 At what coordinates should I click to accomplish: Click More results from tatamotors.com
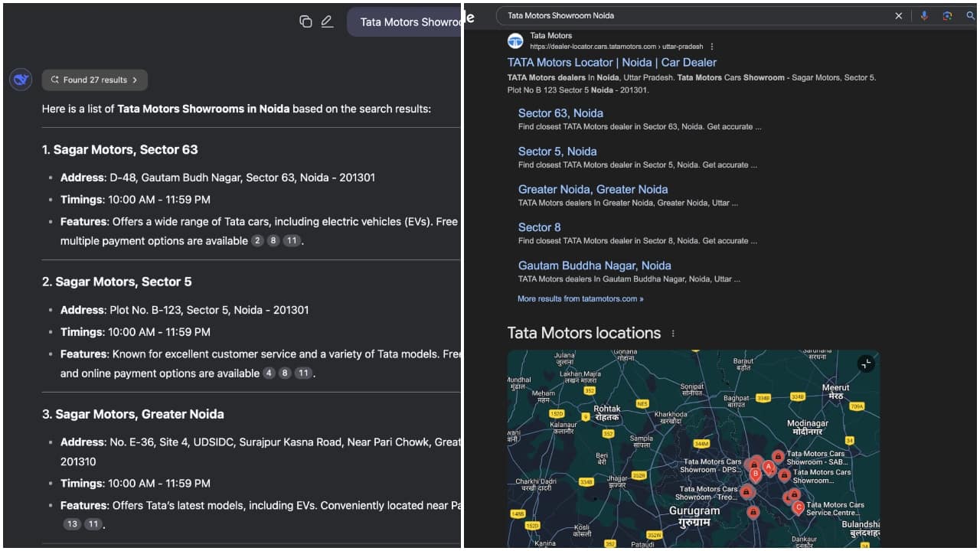point(580,298)
